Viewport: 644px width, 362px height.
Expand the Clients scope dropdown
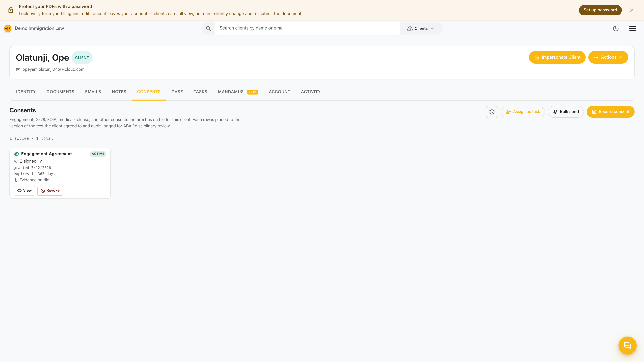point(421,28)
